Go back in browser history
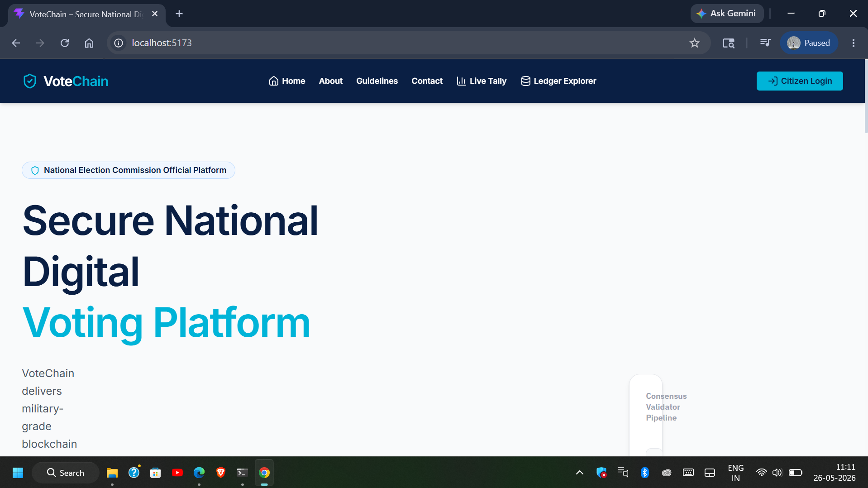The image size is (868, 488). [16, 43]
